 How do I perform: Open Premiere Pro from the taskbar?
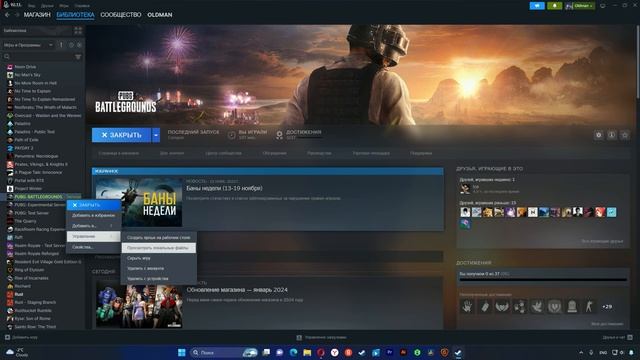tap(389, 352)
